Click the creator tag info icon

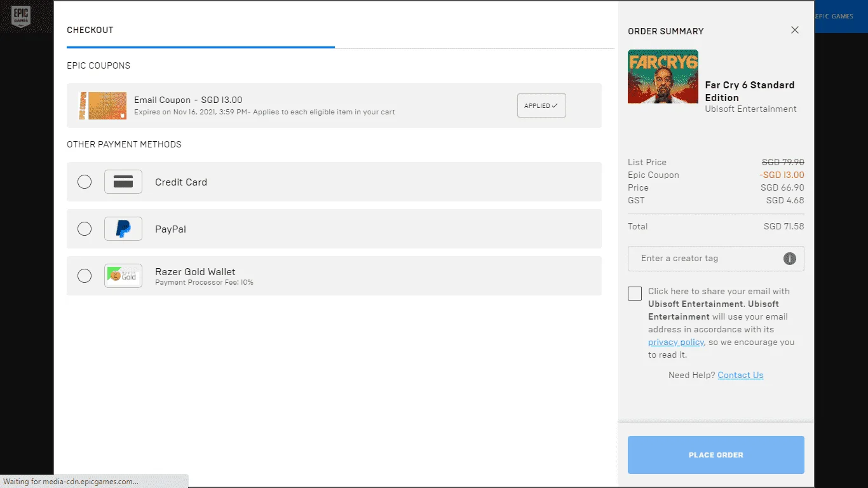click(790, 259)
